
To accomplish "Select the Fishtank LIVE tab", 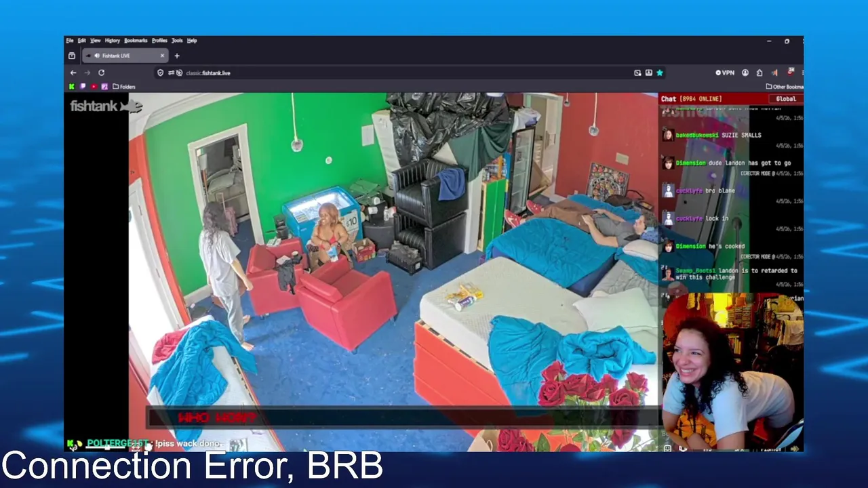I will pyautogui.click(x=125, y=56).
